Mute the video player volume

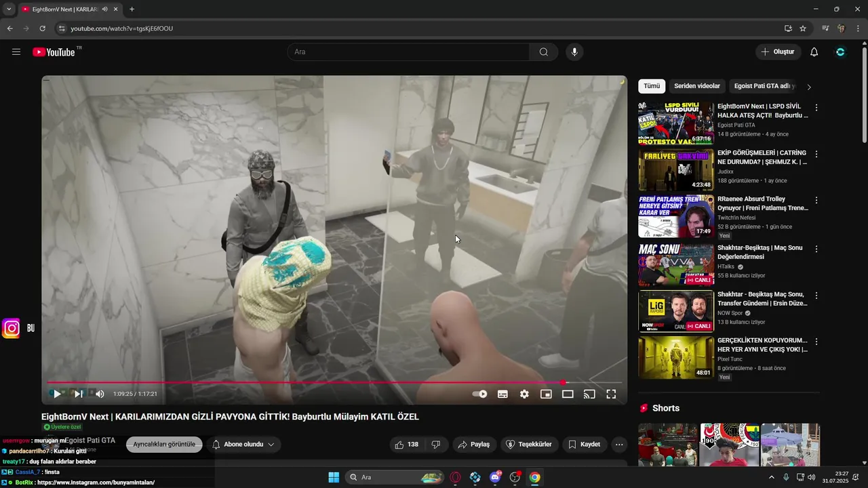100,394
